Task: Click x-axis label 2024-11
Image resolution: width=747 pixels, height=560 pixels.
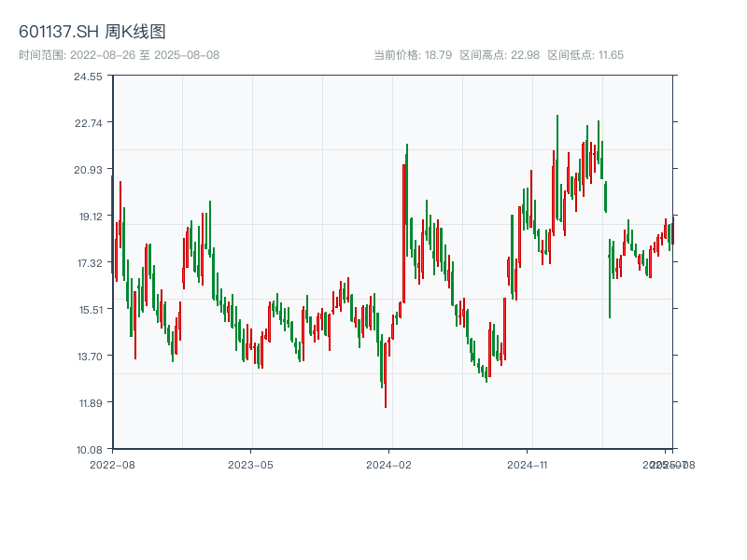Action: [x=528, y=465]
